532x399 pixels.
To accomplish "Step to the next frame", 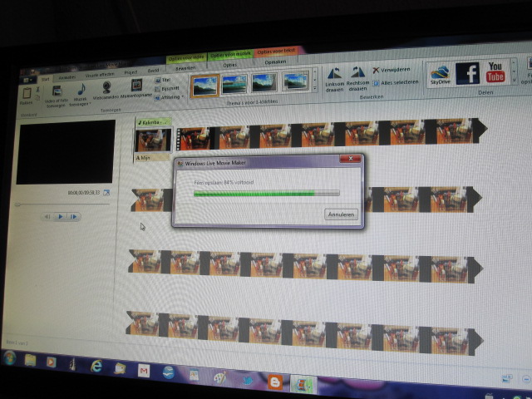I will [74, 216].
